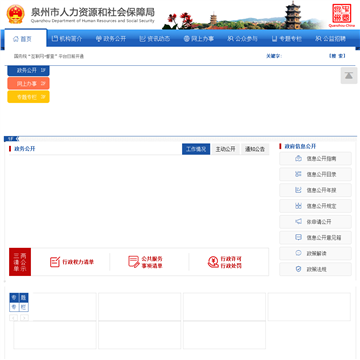This screenshot has height=360, width=360.
Task: Open the 政务公开 navigation menu item
Action: point(111,39)
